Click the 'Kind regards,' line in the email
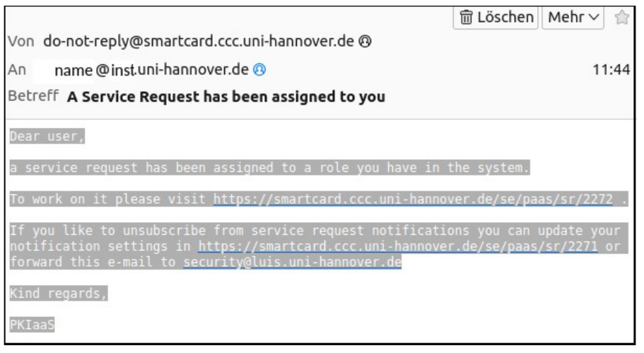The width and height of the screenshot is (644, 353). click(59, 294)
